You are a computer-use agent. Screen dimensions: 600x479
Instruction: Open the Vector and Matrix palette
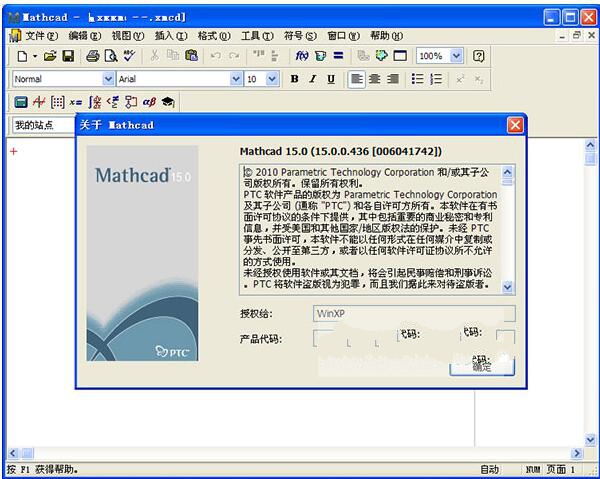tap(57, 102)
